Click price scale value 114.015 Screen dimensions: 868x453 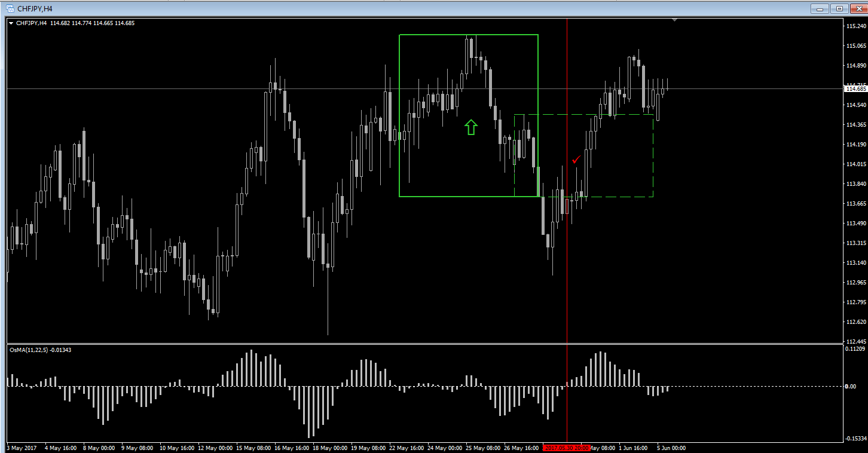(857, 164)
